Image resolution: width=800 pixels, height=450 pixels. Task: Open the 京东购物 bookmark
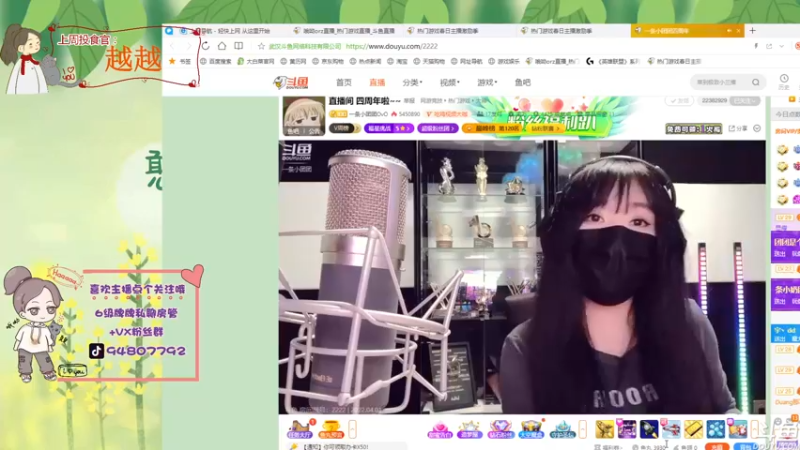[329, 61]
